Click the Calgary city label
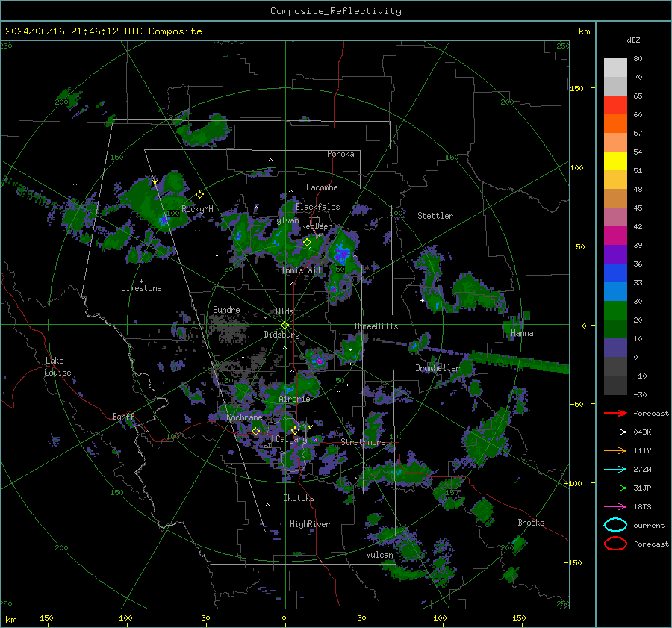The width and height of the screenshot is (672, 628). 291,439
